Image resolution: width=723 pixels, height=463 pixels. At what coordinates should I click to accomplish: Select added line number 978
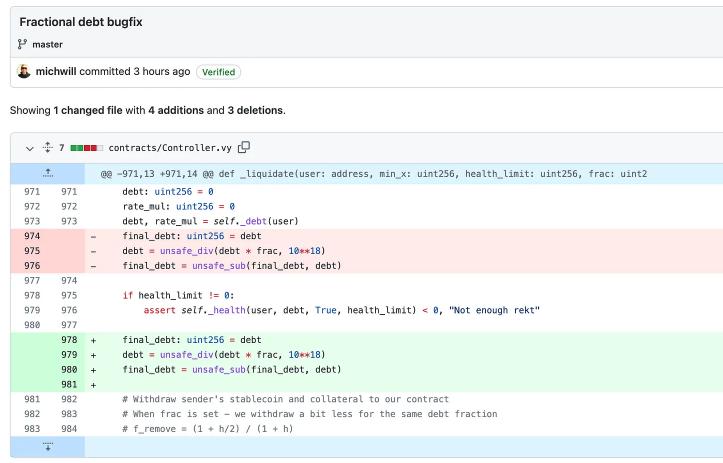tap(69, 340)
